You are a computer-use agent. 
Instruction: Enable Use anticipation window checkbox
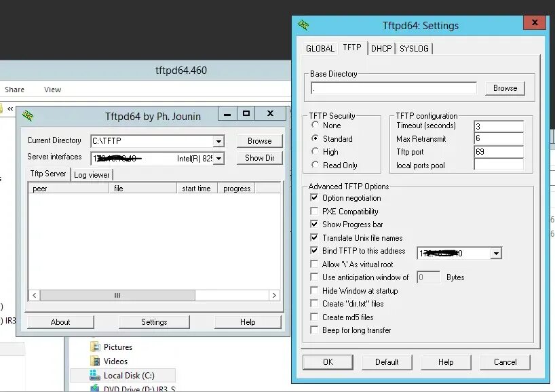coord(314,277)
